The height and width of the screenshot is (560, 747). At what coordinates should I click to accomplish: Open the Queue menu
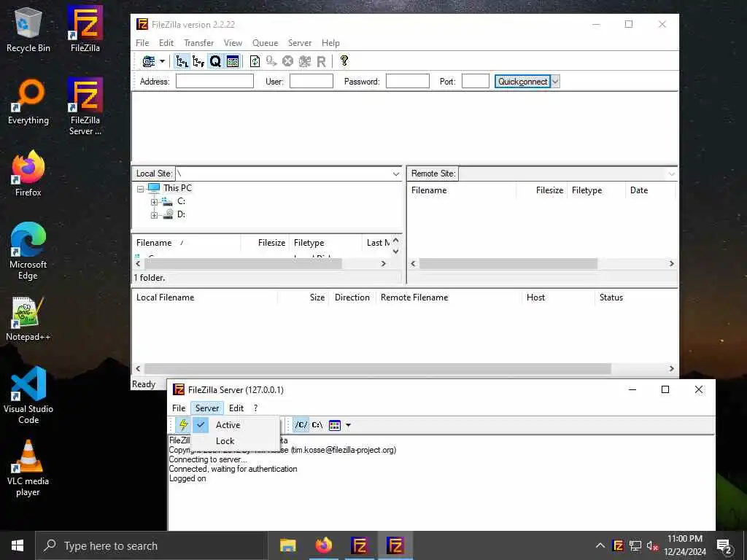pyautogui.click(x=265, y=43)
